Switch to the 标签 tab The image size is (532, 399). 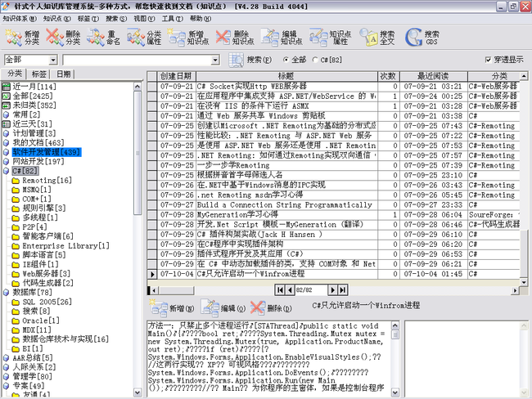tap(38, 74)
